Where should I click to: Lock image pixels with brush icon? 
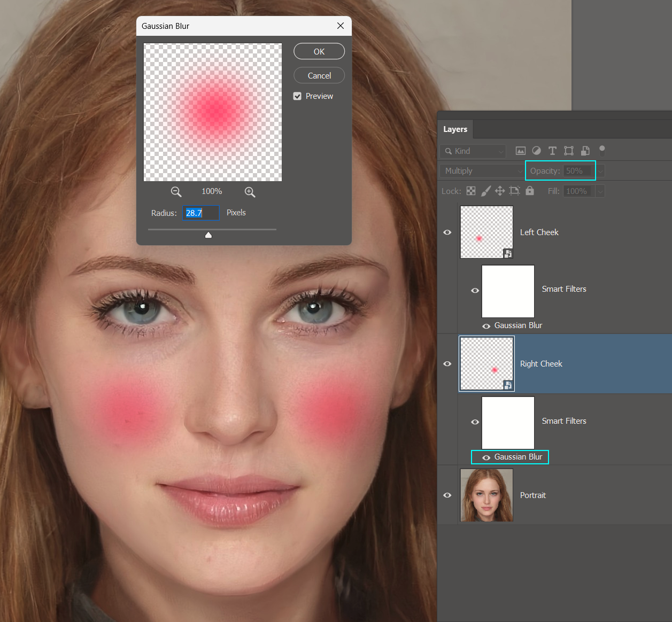click(x=485, y=191)
